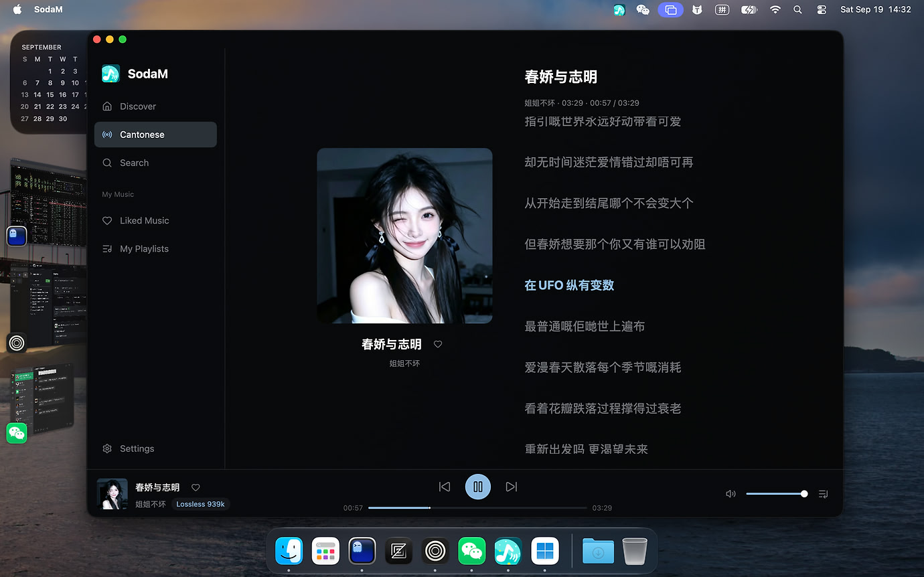Click the heart beside the cover title
Image resolution: width=924 pixels, height=577 pixels.
click(438, 344)
